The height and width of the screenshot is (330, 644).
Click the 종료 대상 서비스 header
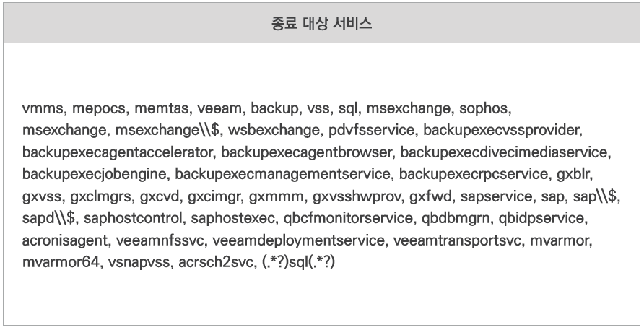[x=321, y=23]
